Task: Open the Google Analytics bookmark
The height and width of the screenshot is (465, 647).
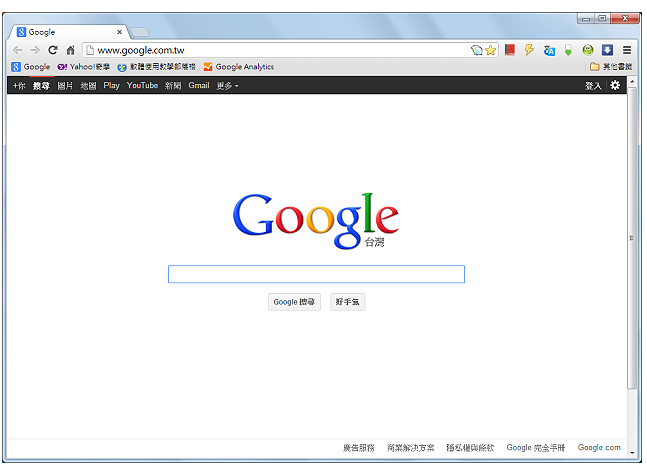Action: (x=238, y=67)
